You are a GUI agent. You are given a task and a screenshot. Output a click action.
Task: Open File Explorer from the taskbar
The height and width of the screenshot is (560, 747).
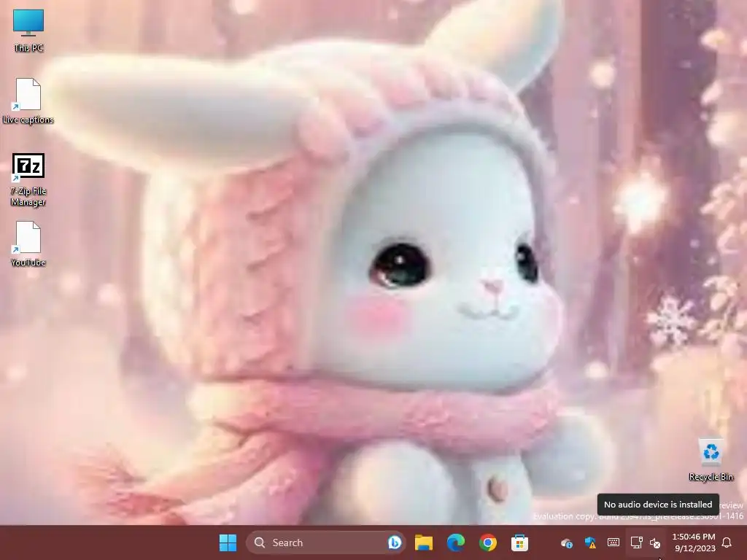click(x=424, y=542)
